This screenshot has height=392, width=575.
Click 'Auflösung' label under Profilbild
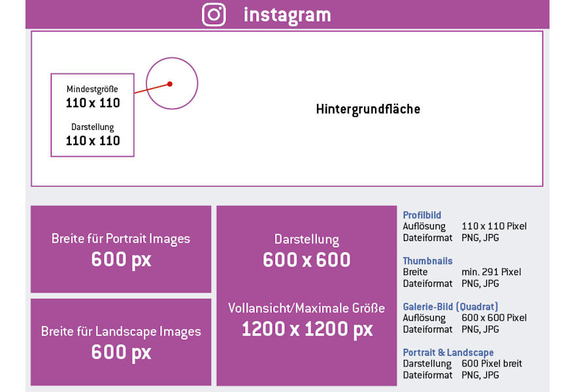point(424,226)
